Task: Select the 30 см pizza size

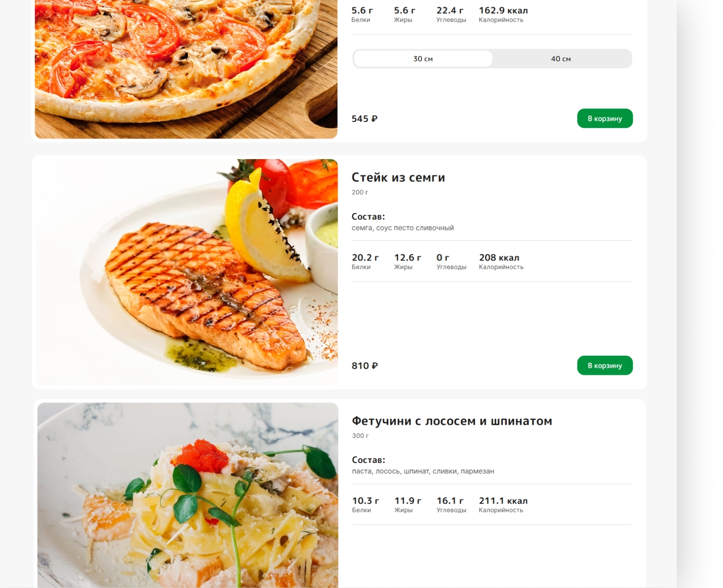Action: click(x=423, y=59)
